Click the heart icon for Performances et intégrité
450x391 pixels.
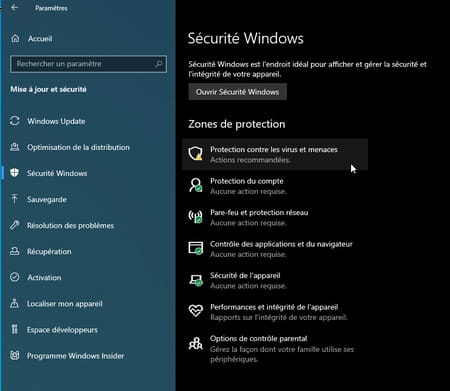pyautogui.click(x=195, y=311)
